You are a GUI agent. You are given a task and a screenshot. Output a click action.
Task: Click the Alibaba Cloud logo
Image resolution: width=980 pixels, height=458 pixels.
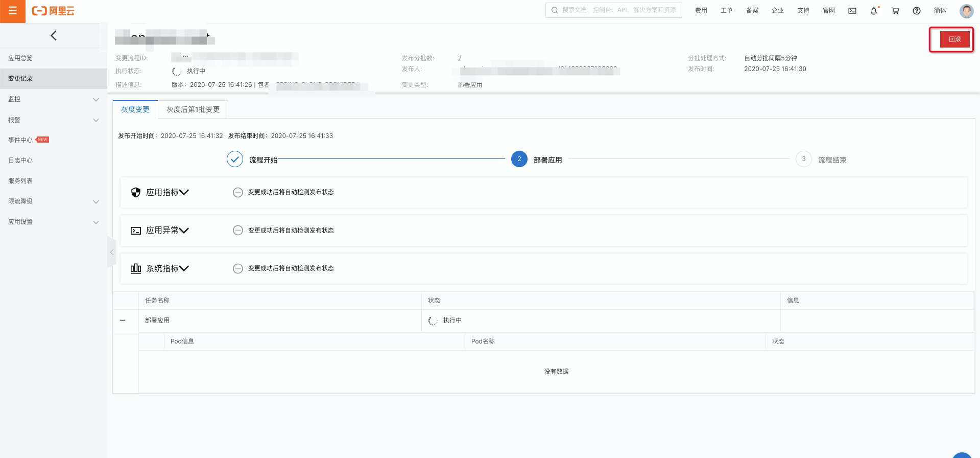coord(53,11)
